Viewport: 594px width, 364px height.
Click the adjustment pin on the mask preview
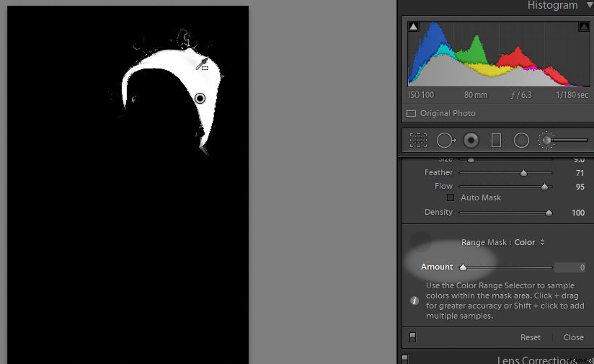(200, 98)
